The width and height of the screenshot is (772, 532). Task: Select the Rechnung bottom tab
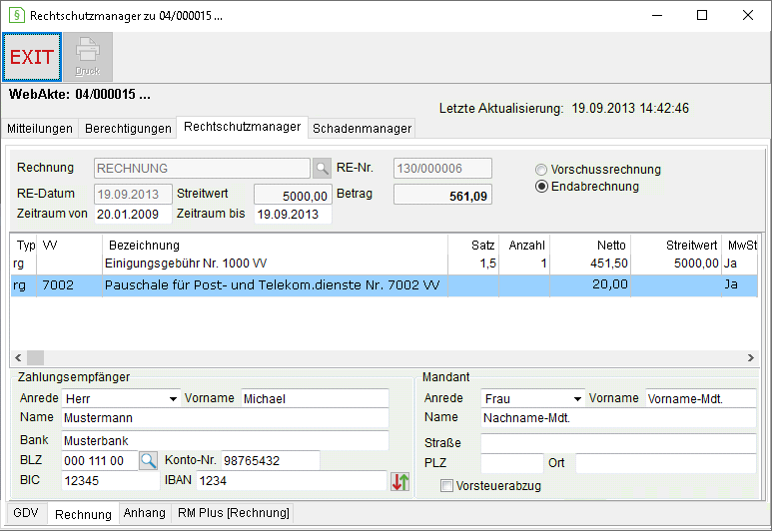(83, 514)
